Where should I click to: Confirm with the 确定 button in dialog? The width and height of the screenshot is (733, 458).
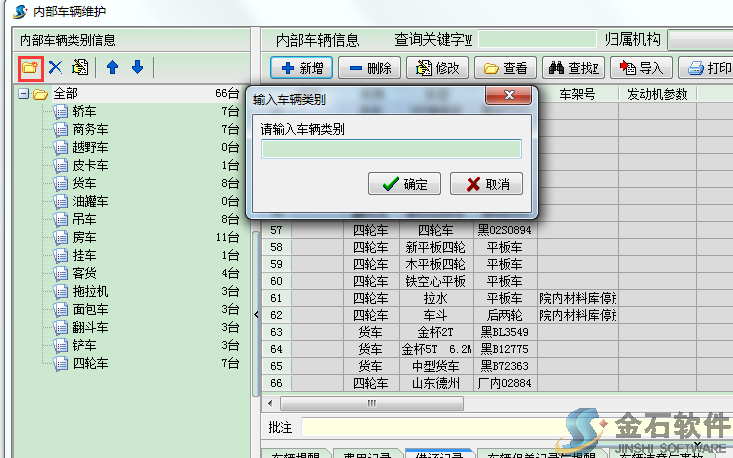tap(404, 184)
